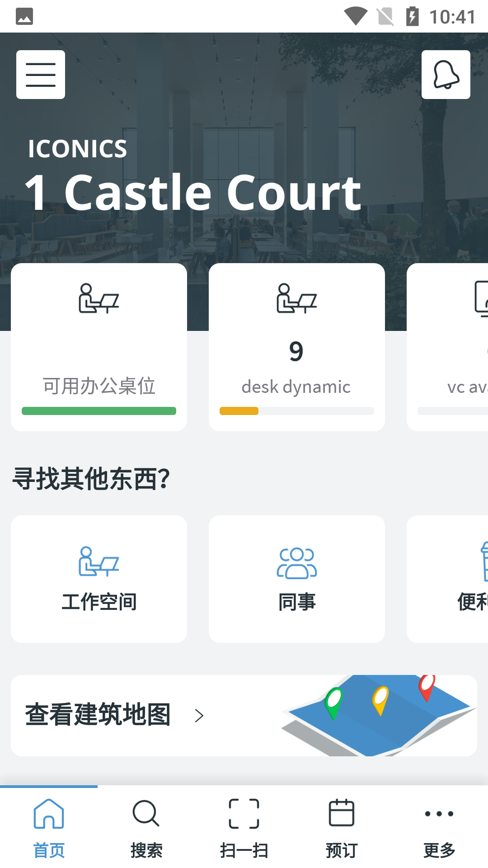Select the vc av label

467,387
